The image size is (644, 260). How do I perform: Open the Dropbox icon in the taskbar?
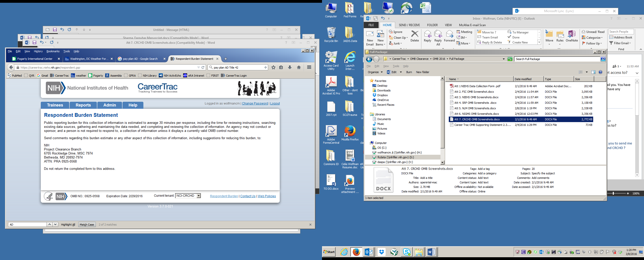click(x=381, y=252)
